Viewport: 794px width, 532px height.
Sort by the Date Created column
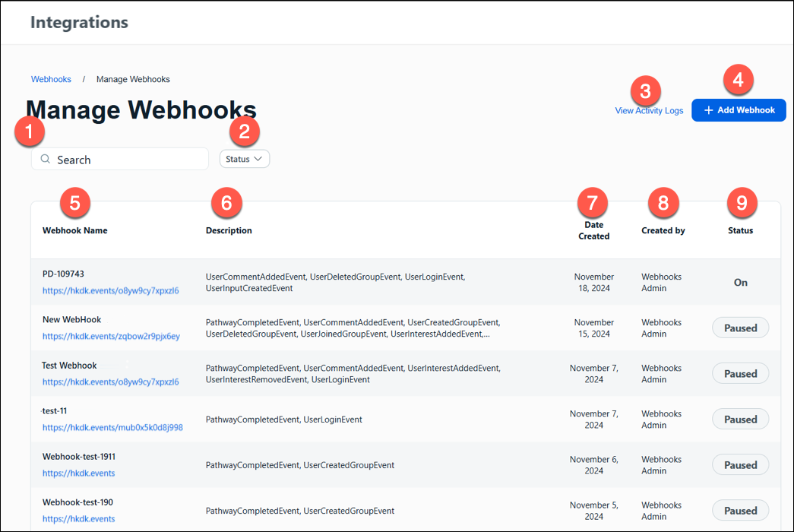point(593,230)
